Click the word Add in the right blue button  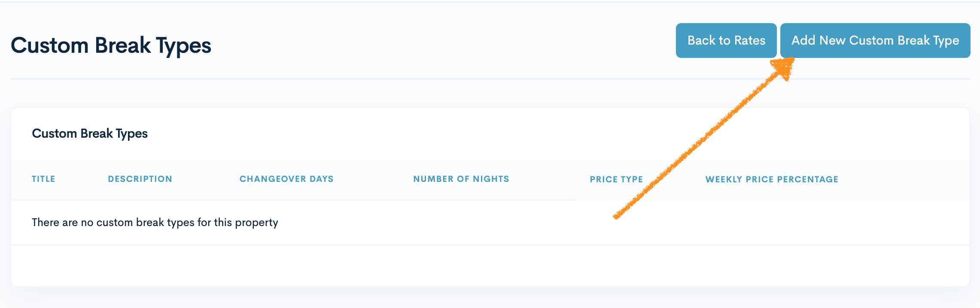click(x=803, y=40)
